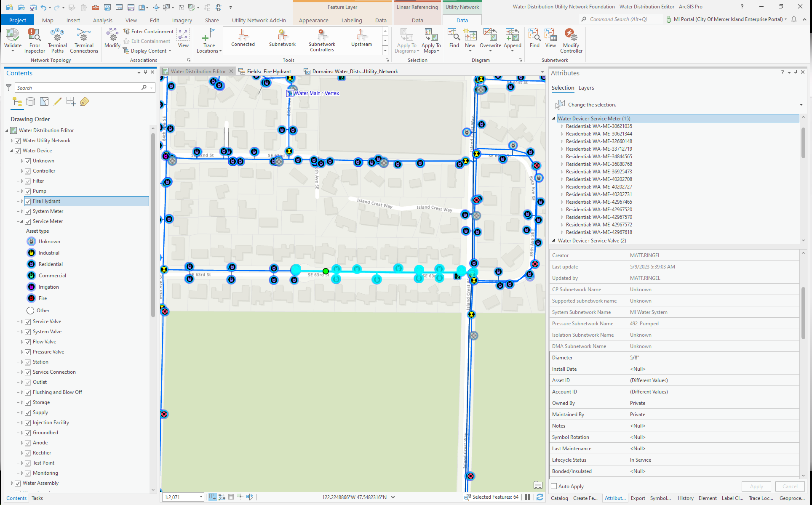The height and width of the screenshot is (505, 812).
Task: Select the Upstream trace tool
Action: click(x=361, y=40)
